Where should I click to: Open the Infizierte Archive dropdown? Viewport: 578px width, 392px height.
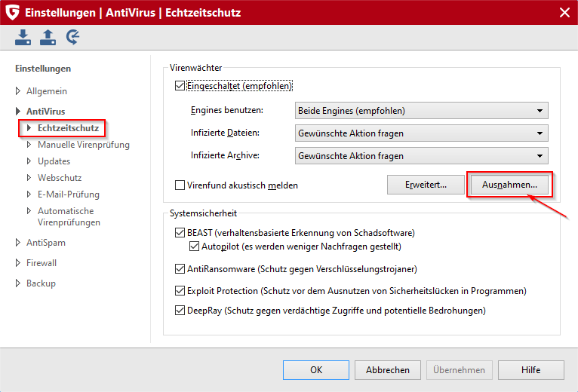tap(422, 156)
